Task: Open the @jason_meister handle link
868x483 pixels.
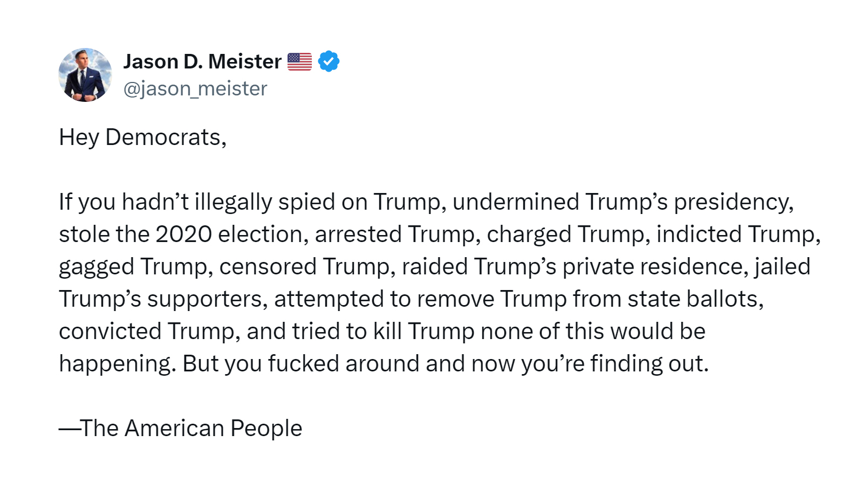Action: pyautogui.click(x=195, y=88)
